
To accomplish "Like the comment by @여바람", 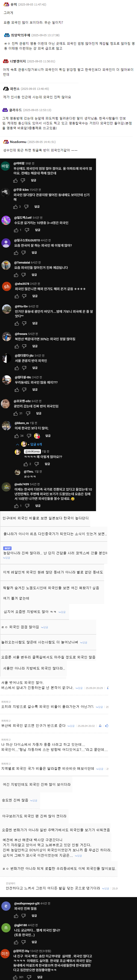I will pyautogui.click(x=16, y=180).
